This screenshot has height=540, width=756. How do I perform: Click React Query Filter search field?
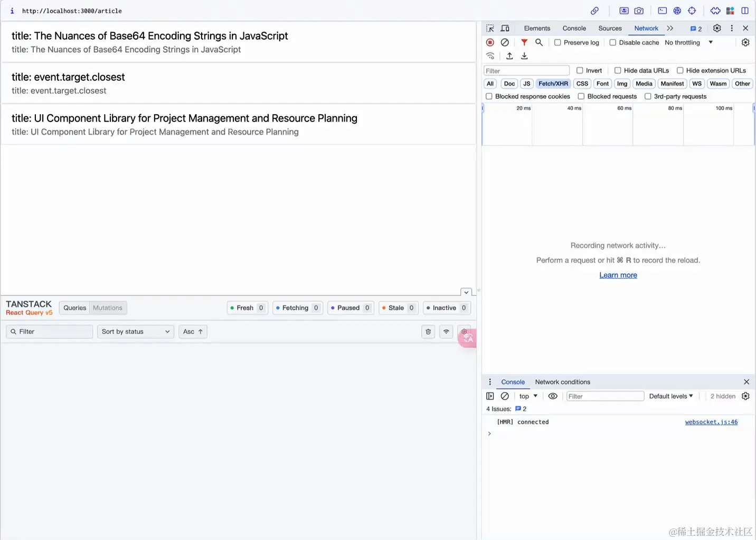tap(50, 332)
